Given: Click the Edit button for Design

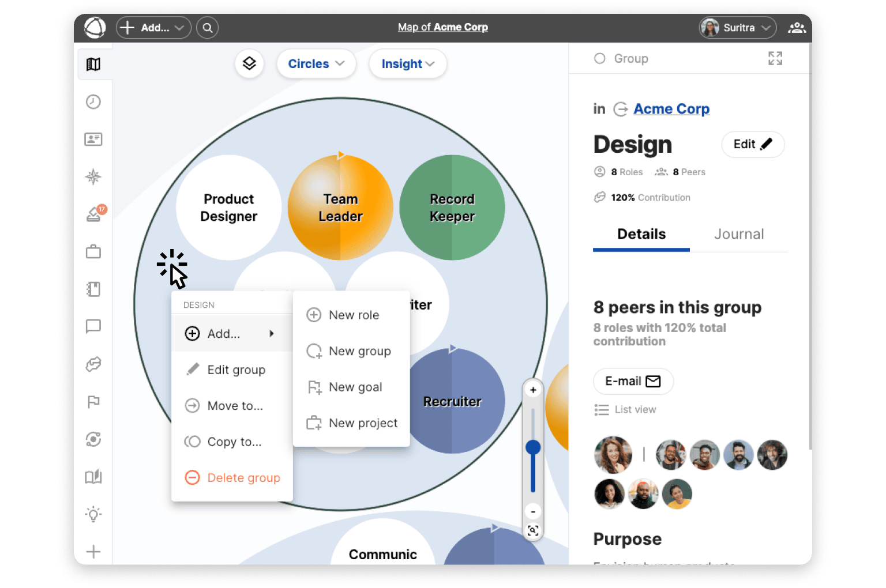Looking at the screenshot, I should click(x=752, y=144).
